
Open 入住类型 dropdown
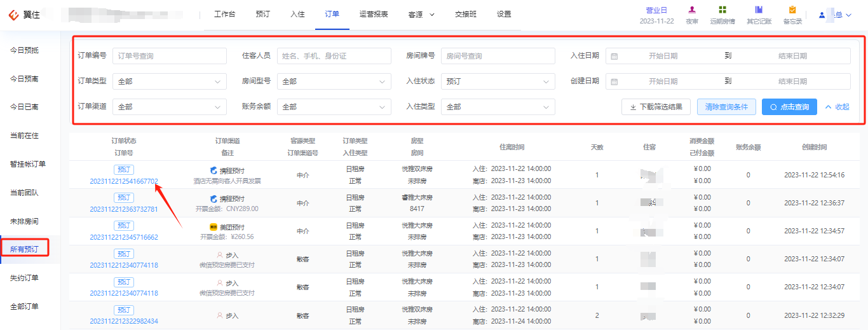point(498,107)
